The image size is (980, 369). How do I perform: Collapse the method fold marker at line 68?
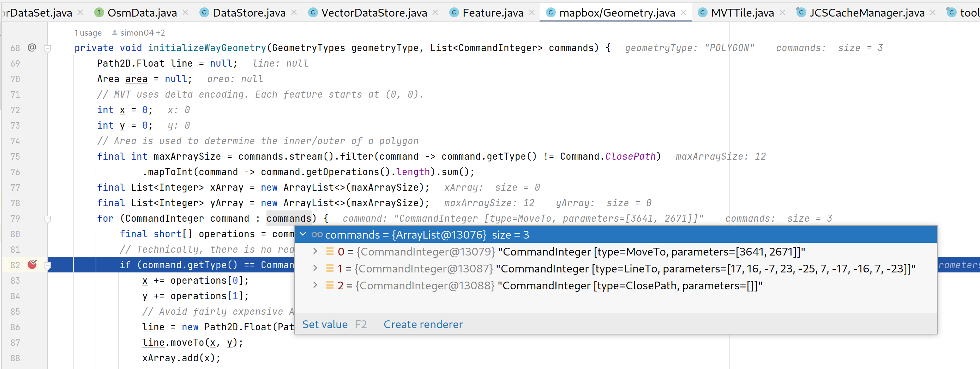[48, 48]
